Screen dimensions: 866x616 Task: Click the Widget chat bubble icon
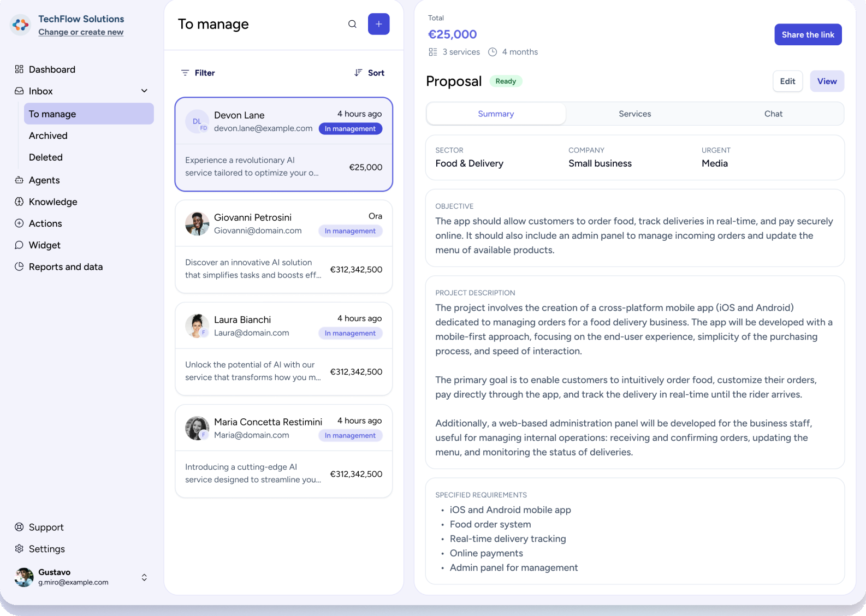tap(19, 245)
